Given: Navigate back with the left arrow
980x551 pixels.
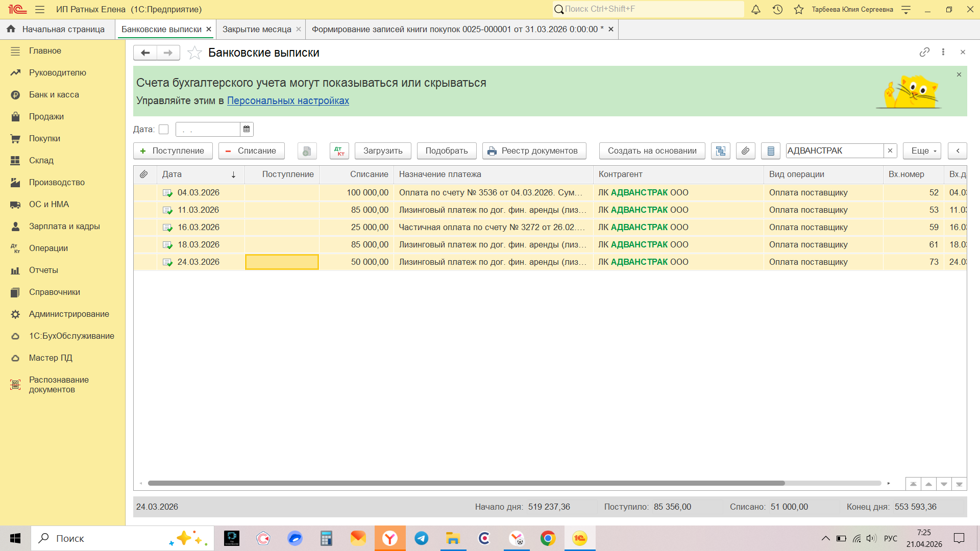Looking at the screenshot, I should tap(145, 53).
